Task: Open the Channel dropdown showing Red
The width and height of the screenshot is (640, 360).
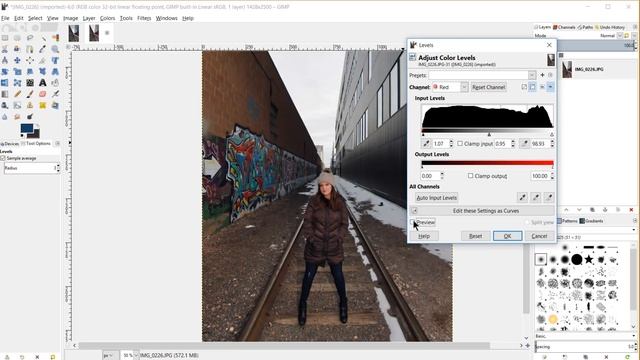Action: point(464,87)
